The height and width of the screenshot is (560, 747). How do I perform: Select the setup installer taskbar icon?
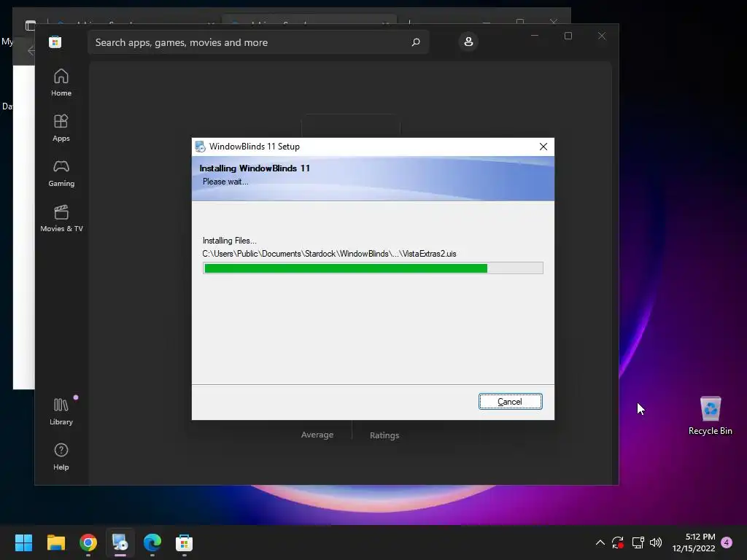point(120,542)
